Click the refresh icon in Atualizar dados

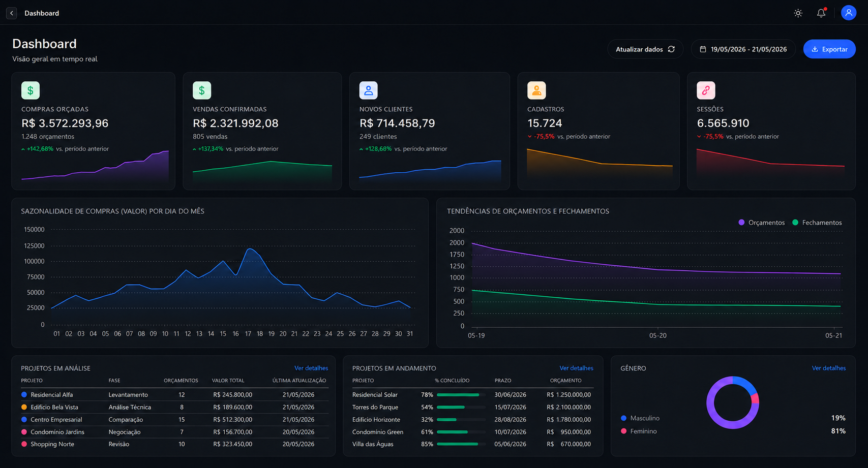pyautogui.click(x=671, y=49)
